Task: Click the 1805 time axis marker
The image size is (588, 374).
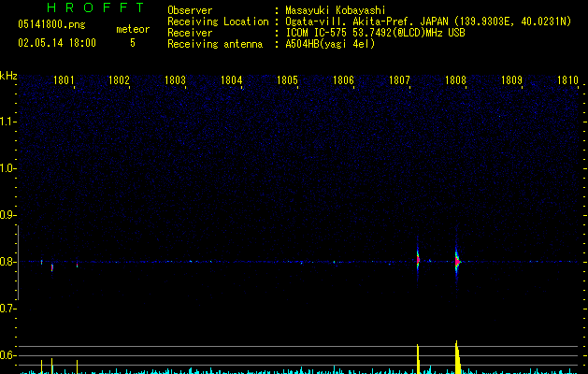Action: click(x=287, y=80)
